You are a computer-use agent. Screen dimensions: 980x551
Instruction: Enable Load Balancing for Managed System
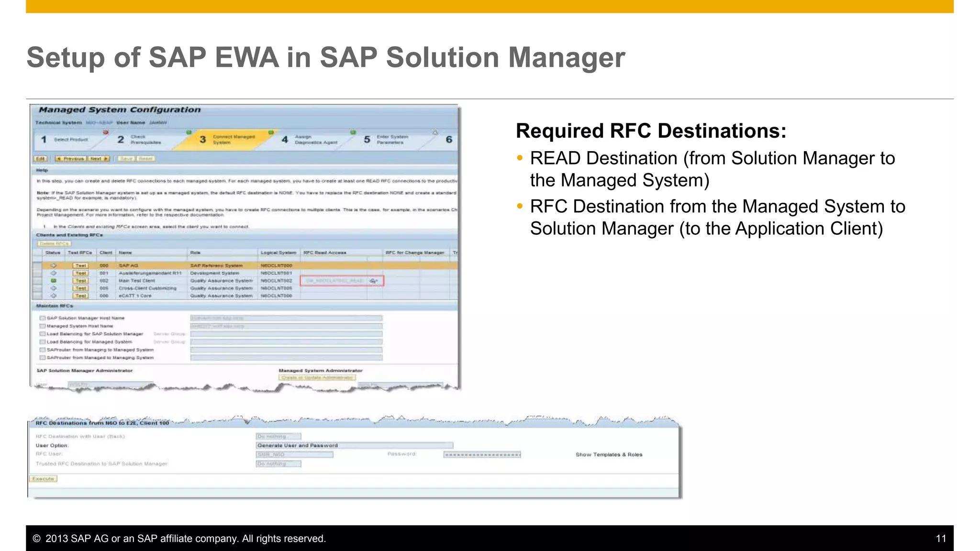pos(43,342)
